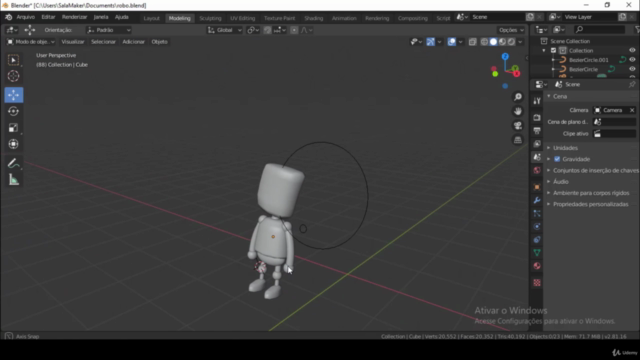Toggle show overlays button in header
Viewport: 640px width, 360px height.
pos(451,42)
